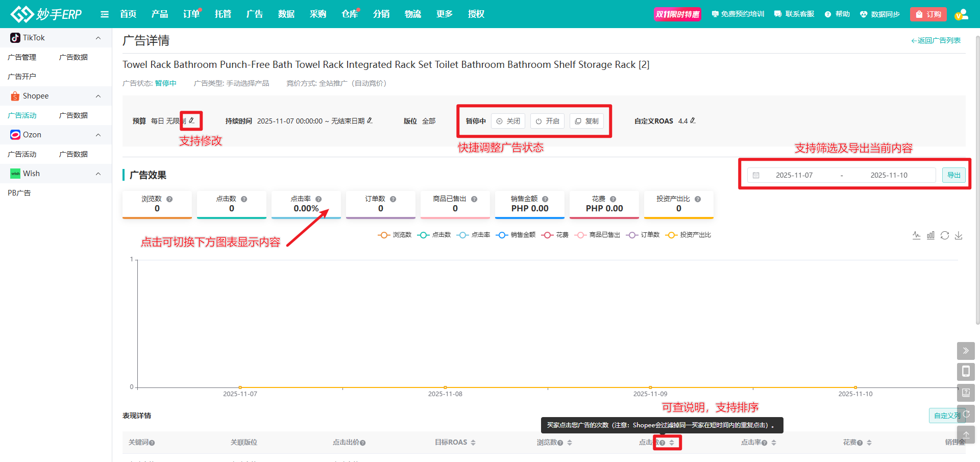
Task: Click the 返回广告列表 link
Action: 936,40
